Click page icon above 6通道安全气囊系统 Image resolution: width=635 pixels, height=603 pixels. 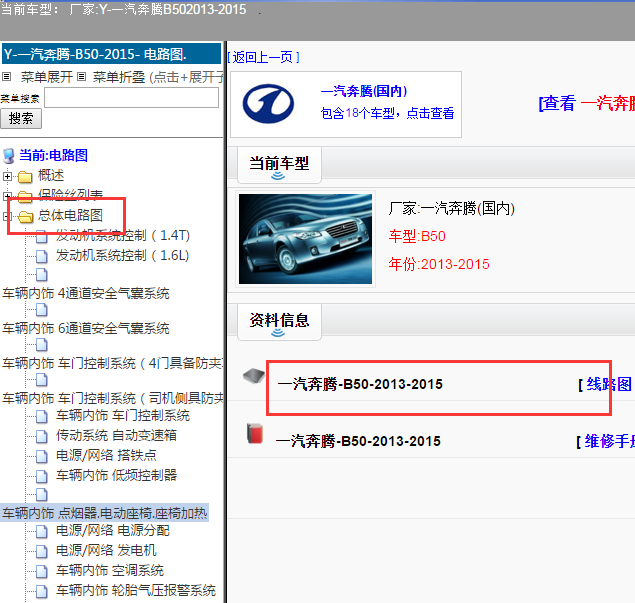coord(42,310)
